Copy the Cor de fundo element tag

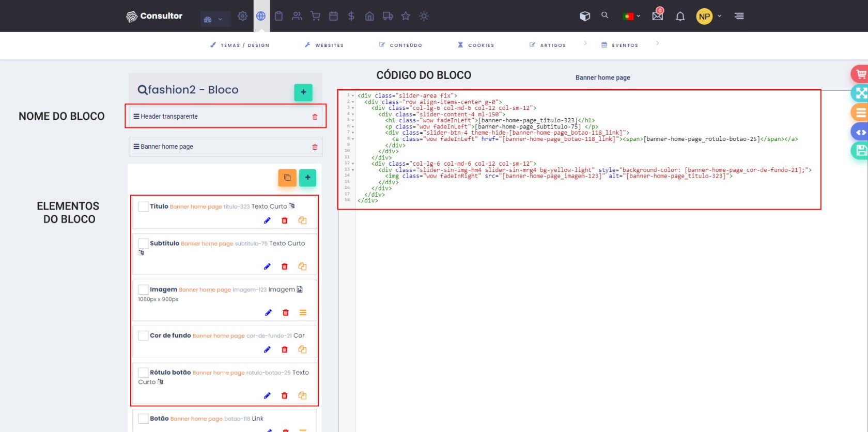coord(302,349)
